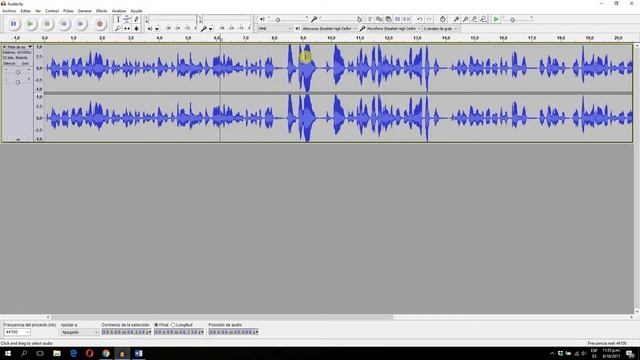Viewport: 640px width, 360px height.
Task: Fit selection to window width
Action: [474, 19]
